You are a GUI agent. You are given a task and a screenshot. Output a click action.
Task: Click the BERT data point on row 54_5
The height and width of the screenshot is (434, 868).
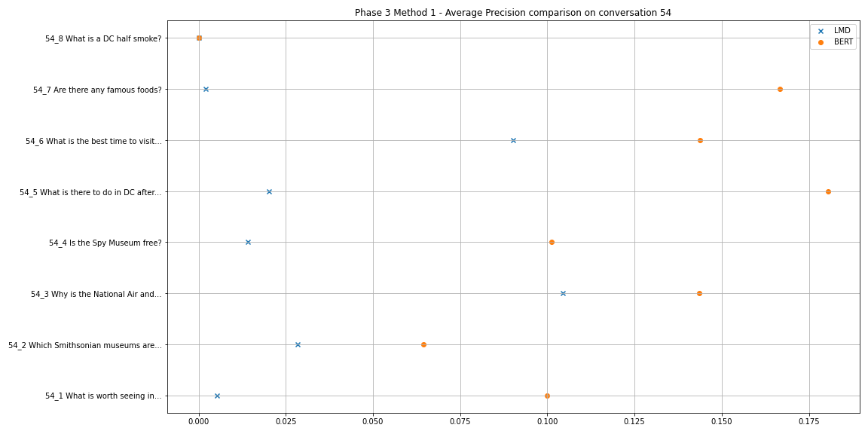[828, 191]
